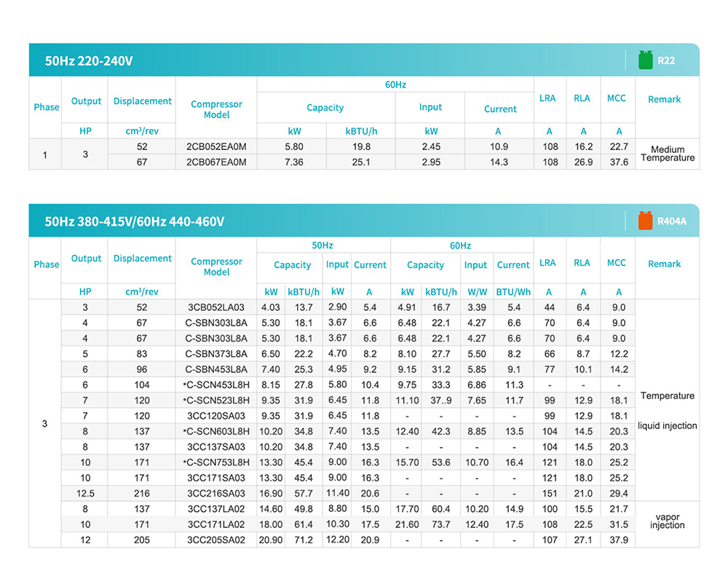Select model cell '2CB052EA0M'
Viewport: 728px width, 584px height.
[x=216, y=146]
